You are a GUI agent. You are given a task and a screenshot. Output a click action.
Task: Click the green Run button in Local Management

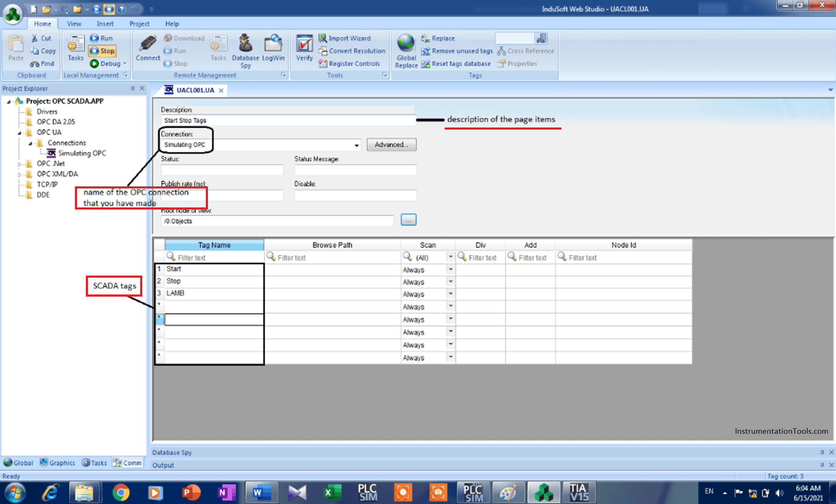101,38
